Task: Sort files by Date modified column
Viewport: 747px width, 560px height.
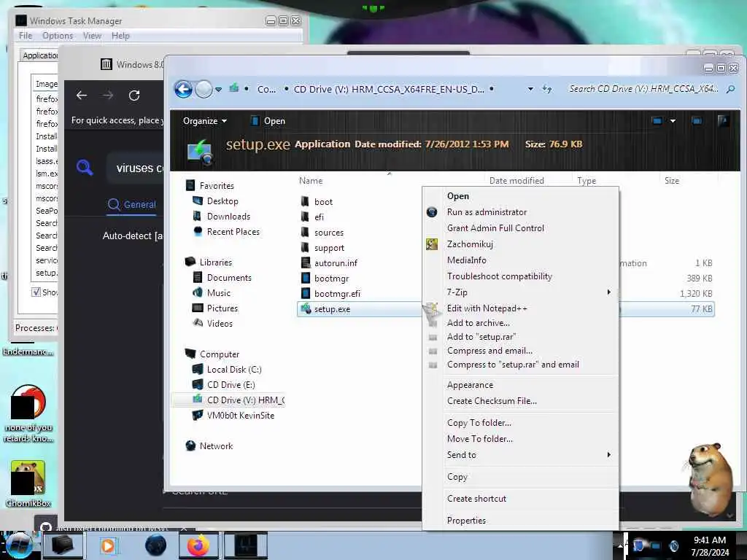Action: (x=516, y=181)
